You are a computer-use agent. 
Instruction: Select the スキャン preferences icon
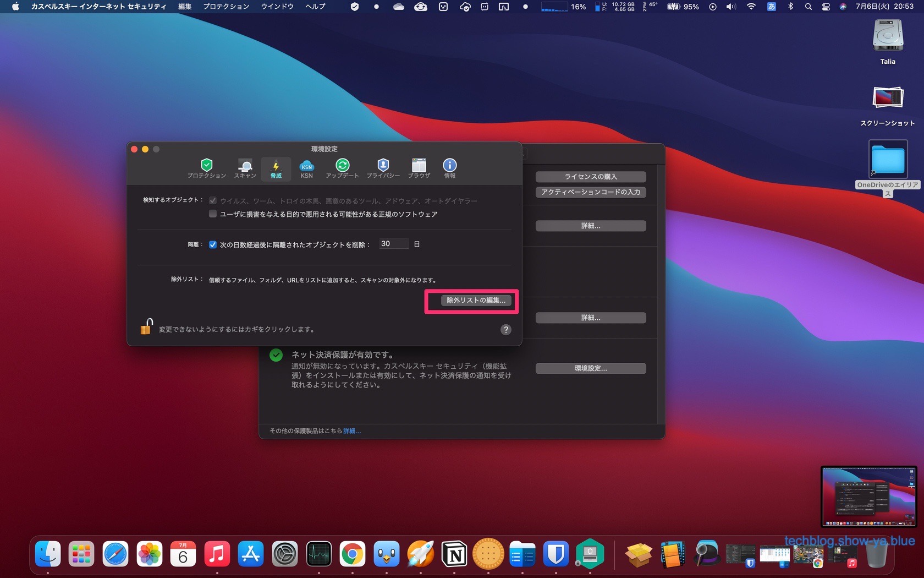(x=245, y=168)
